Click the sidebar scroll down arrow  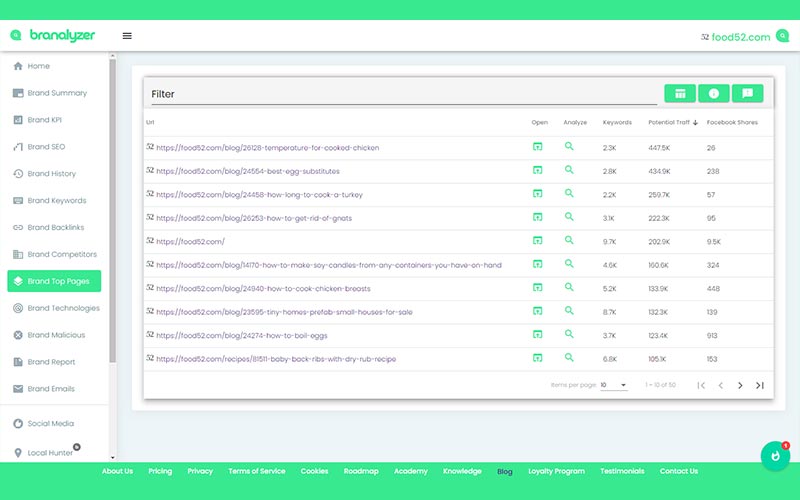coord(113,458)
